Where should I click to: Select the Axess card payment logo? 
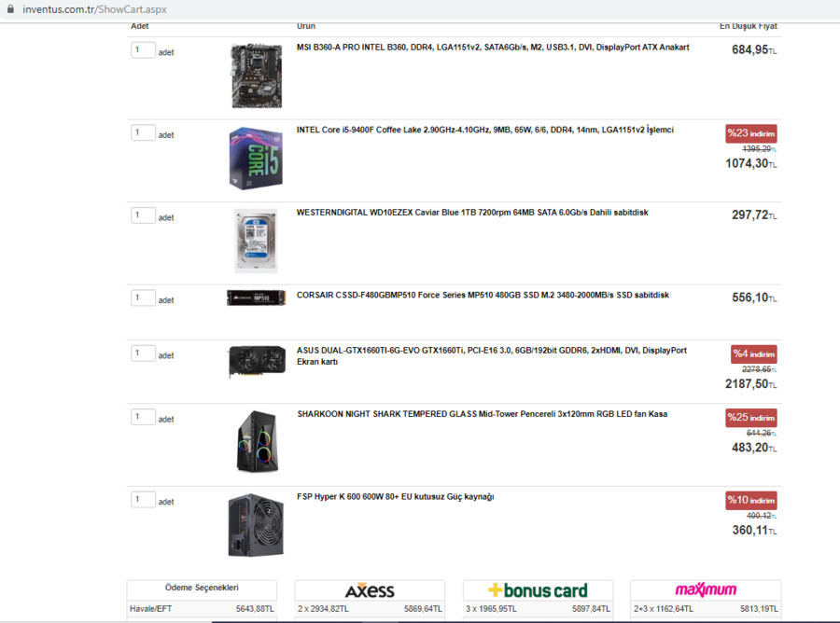coord(370,590)
